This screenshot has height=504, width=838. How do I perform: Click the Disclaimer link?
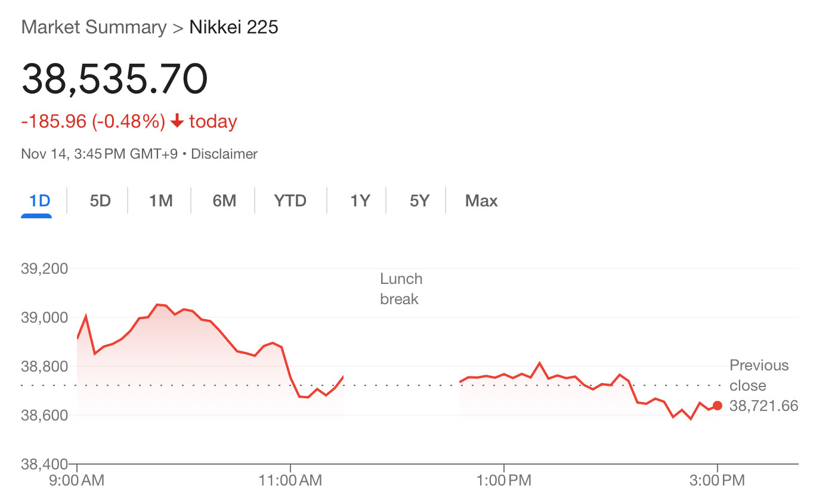224,154
